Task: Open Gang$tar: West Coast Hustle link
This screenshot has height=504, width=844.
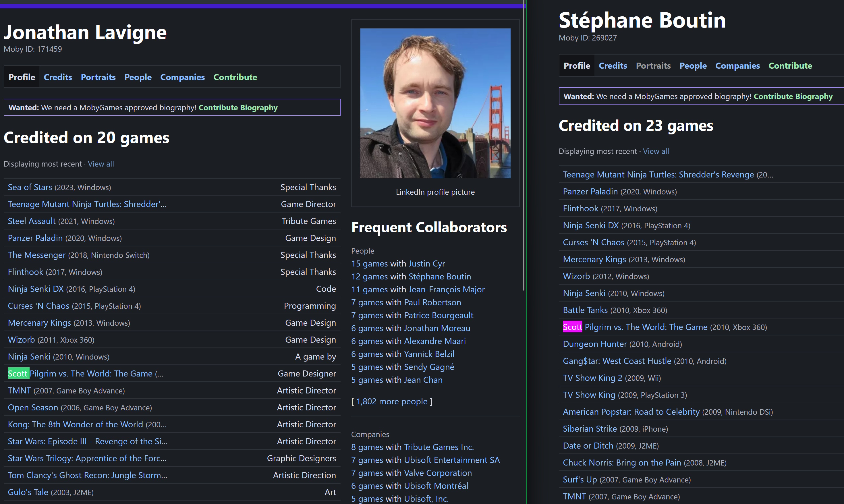Action: coord(617,361)
